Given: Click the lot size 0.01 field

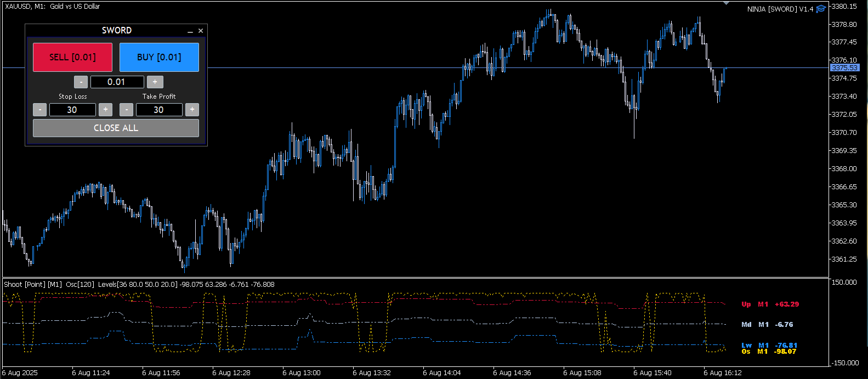Looking at the screenshot, I should (117, 82).
